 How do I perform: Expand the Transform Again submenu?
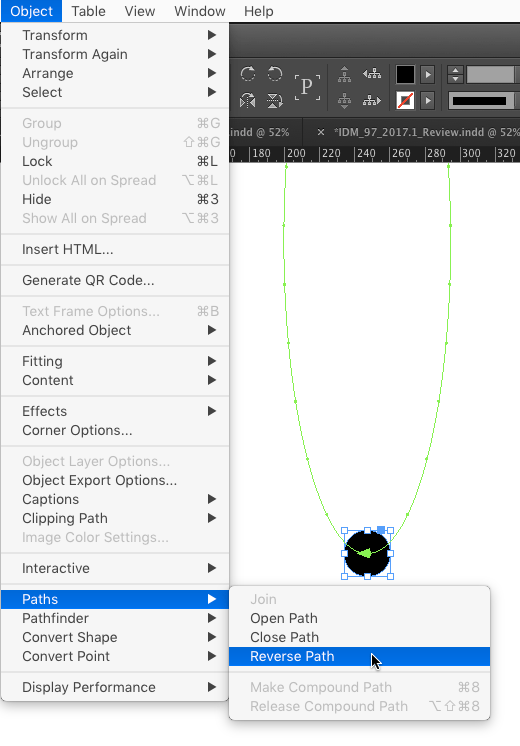click(x=115, y=54)
